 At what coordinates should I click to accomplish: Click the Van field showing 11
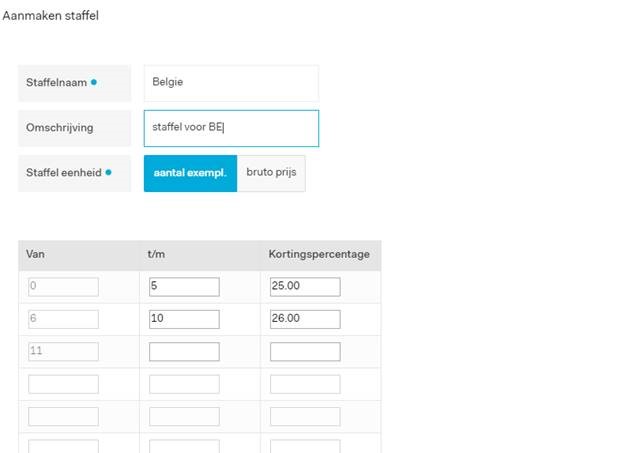pos(63,351)
